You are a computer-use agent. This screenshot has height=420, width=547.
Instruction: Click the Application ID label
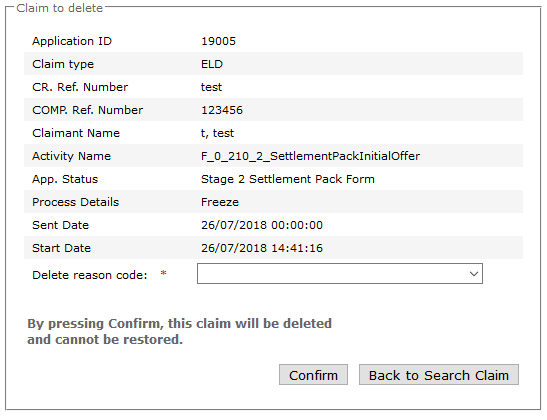pyautogui.click(x=72, y=41)
